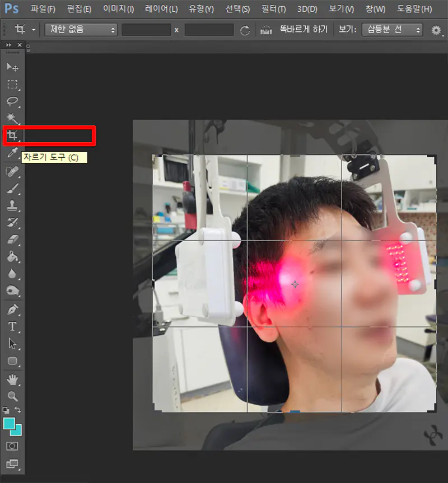The height and width of the screenshot is (483, 448).
Task: Open the 창(W) menu
Action: click(x=375, y=9)
